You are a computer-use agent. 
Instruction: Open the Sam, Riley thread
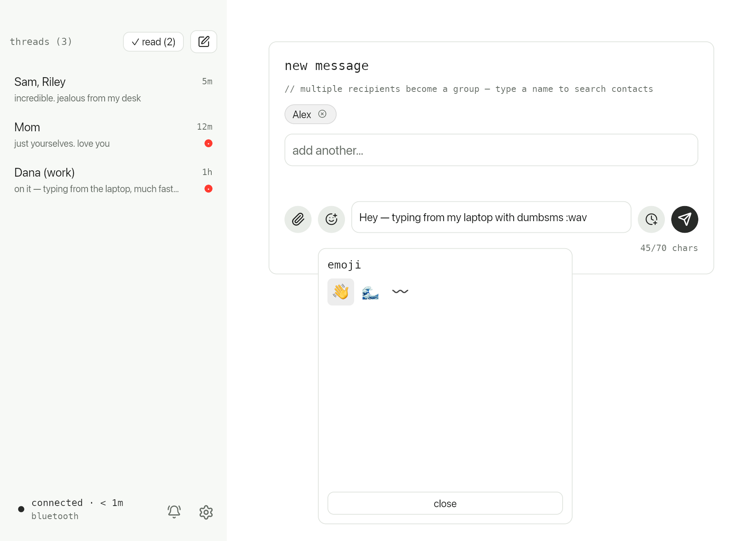pos(113,90)
